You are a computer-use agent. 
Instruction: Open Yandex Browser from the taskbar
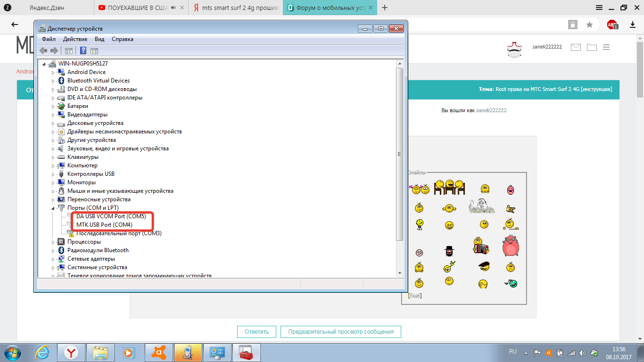coord(71,352)
